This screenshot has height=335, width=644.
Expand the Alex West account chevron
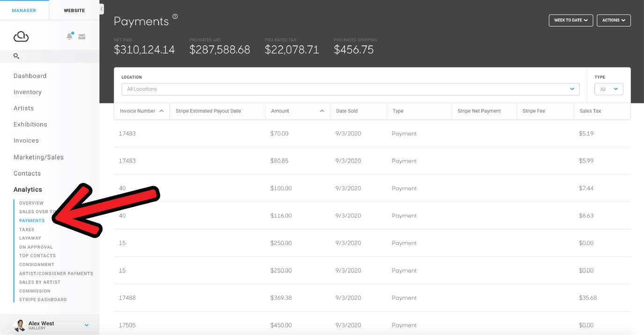coord(86,324)
